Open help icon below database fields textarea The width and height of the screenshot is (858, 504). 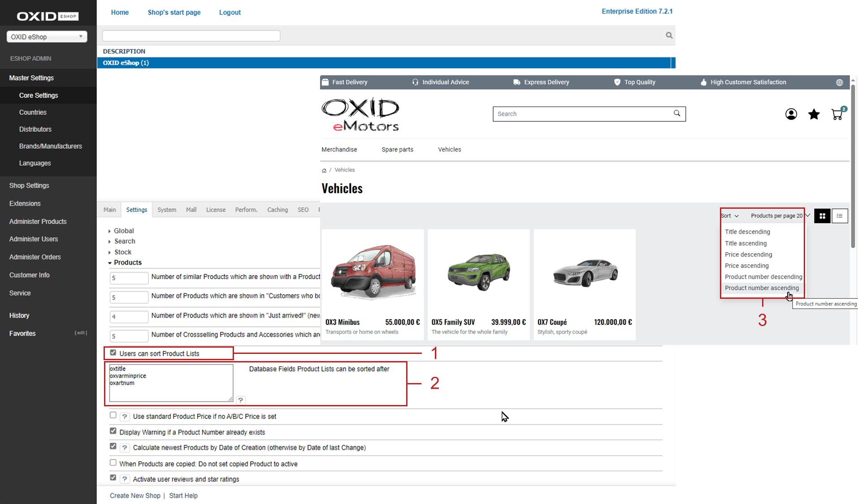click(x=240, y=400)
